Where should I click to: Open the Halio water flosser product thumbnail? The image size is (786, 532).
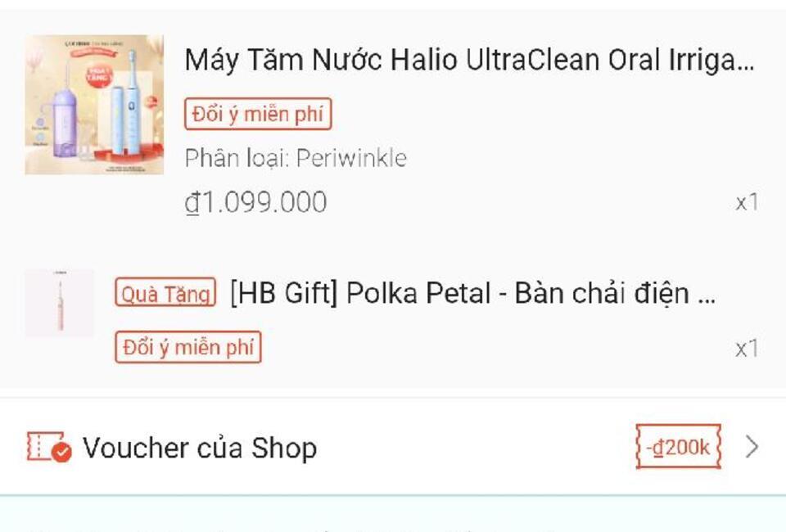tap(94, 105)
